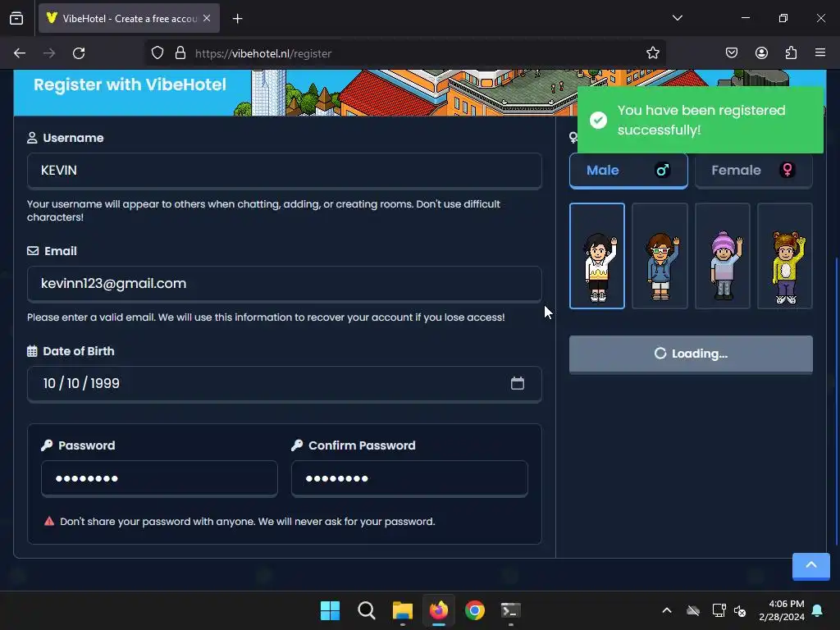Dismiss the registered successfully notification
Image resolution: width=840 pixels, height=630 pixels.
[701, 120]
